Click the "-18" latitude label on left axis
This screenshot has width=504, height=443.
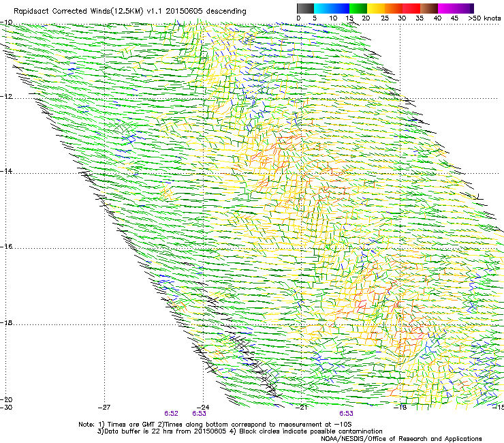click(6, 322)
